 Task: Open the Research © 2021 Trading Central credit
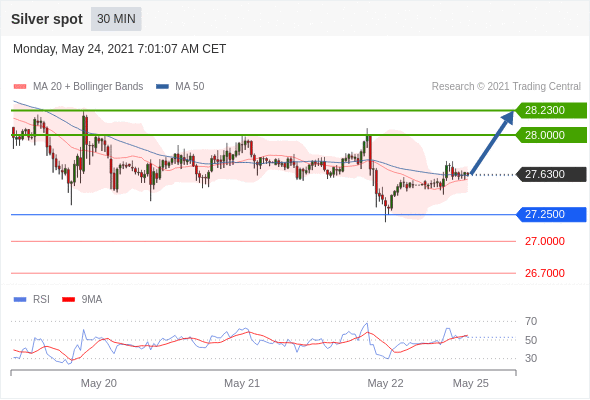[x=506, y=87]
